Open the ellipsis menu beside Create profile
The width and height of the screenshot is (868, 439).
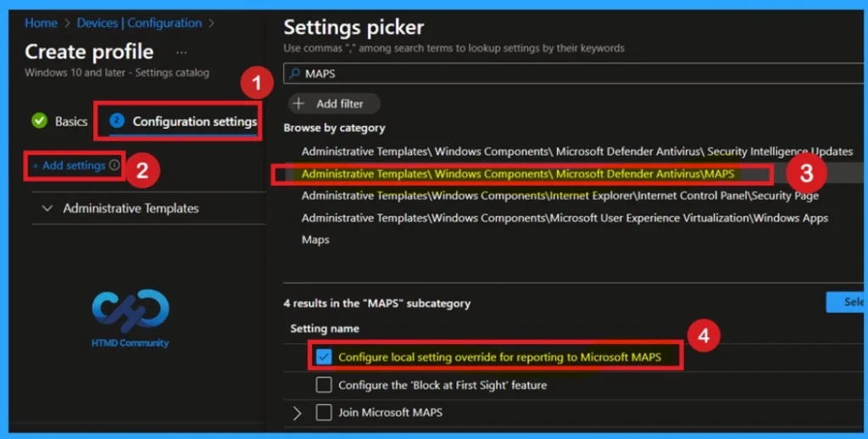(x=181, y=53)
